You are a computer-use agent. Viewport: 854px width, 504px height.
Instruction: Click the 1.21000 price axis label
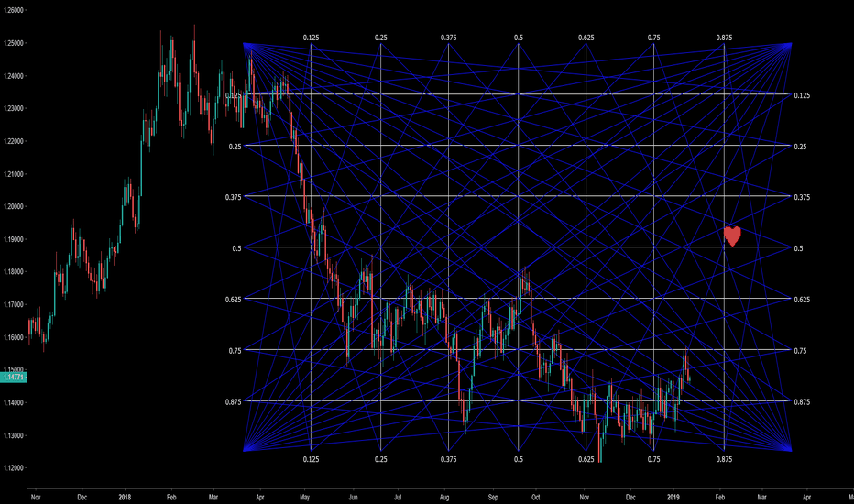[13, 174]
